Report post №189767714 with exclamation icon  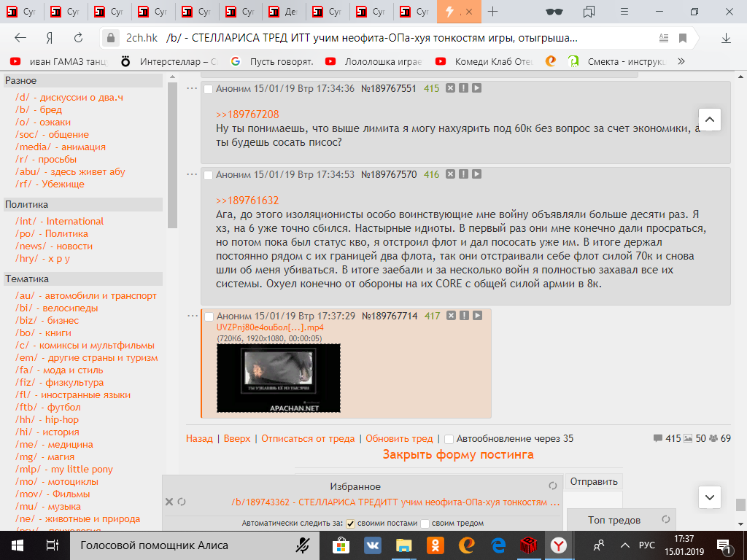coord(464,315)
